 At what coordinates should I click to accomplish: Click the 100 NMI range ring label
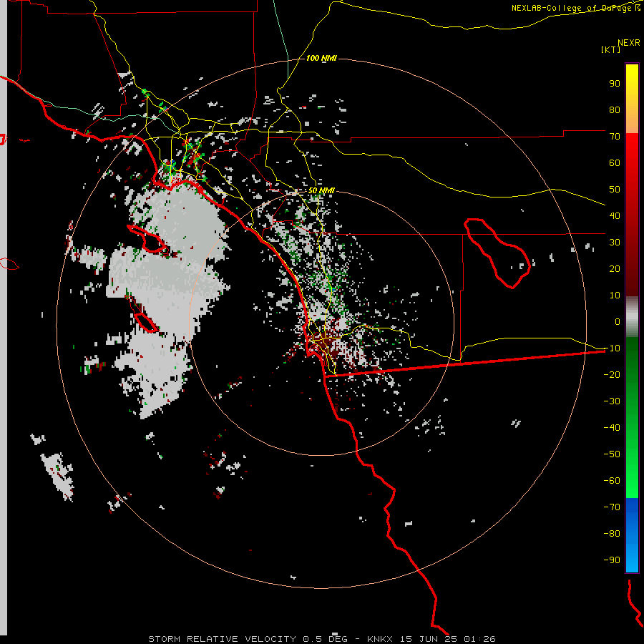click(x=321, y=59)
